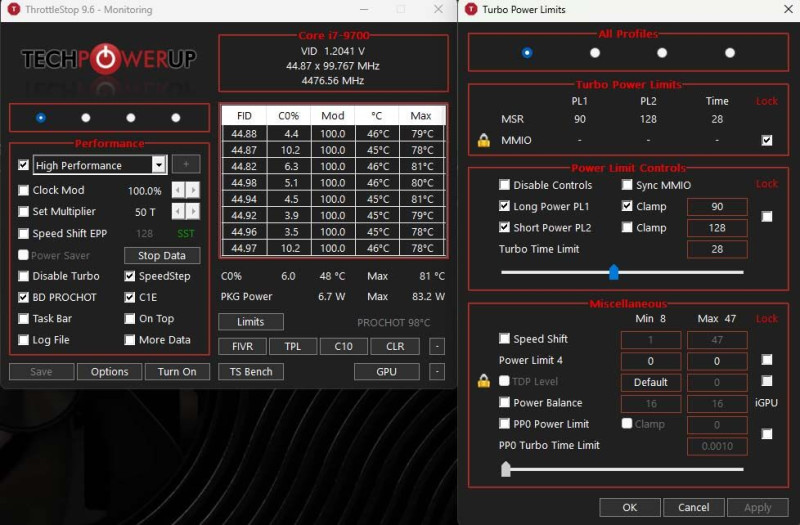The width and height of the screenshot is (800, 525).
Task: Check the Power Limit Controls Lock box
Action: coord(766,217)
